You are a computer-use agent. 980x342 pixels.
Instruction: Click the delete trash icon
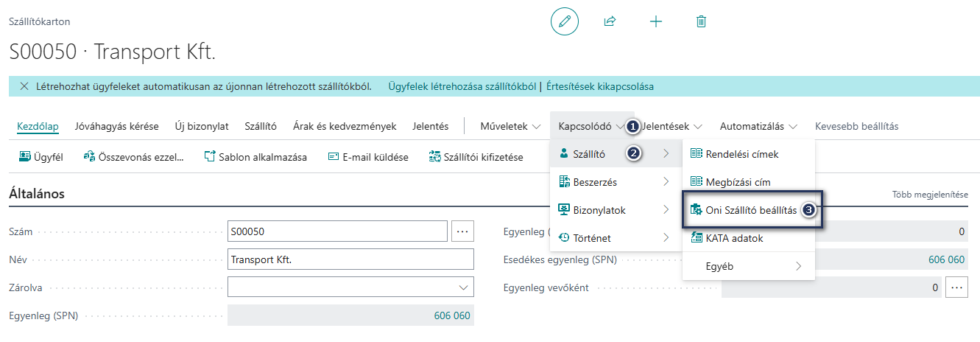tap(701, 21)
